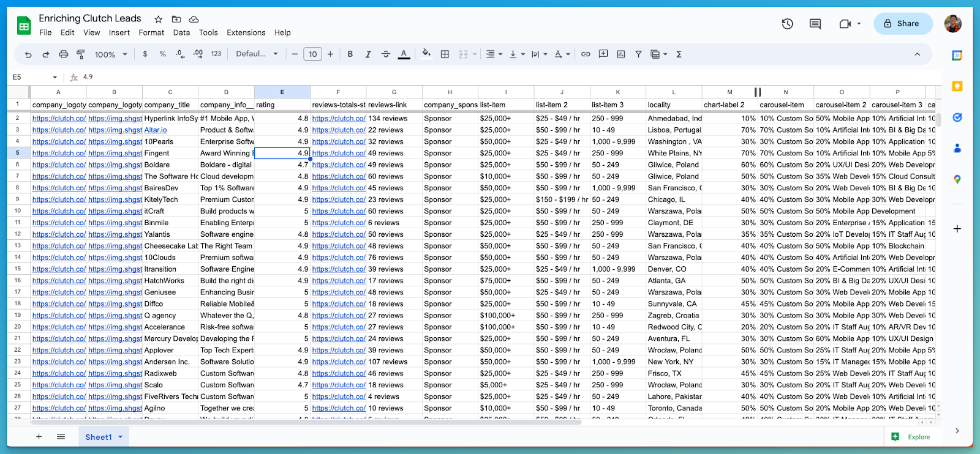Click the Insert link icon
Screen dimensions: 980x454
pos(586,54)
